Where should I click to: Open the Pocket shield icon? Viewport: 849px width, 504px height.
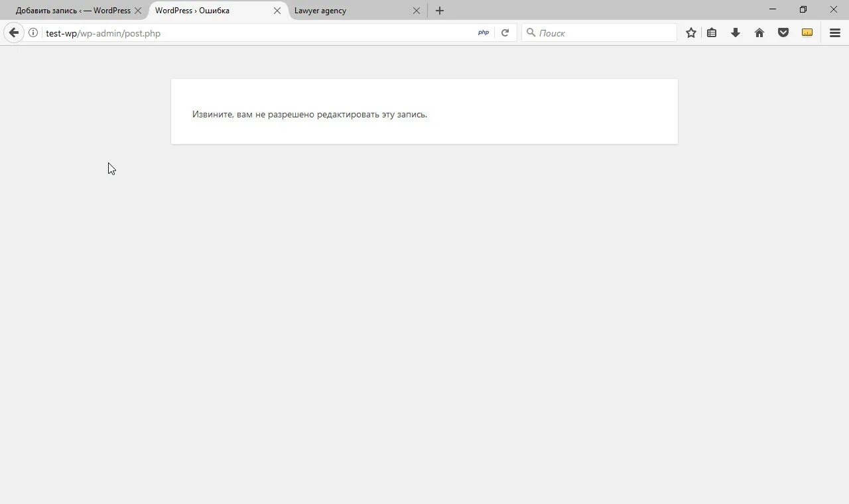(x=783, y=32)
